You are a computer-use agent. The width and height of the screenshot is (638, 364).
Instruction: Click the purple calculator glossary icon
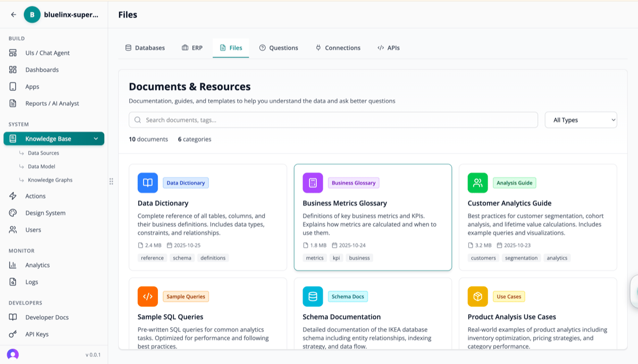coord(313,183)
